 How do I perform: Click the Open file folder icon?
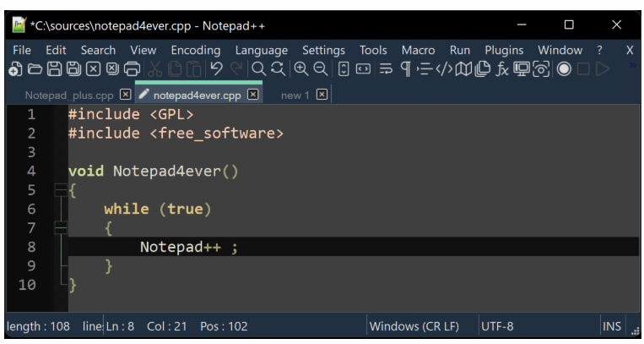pos(35,68)
